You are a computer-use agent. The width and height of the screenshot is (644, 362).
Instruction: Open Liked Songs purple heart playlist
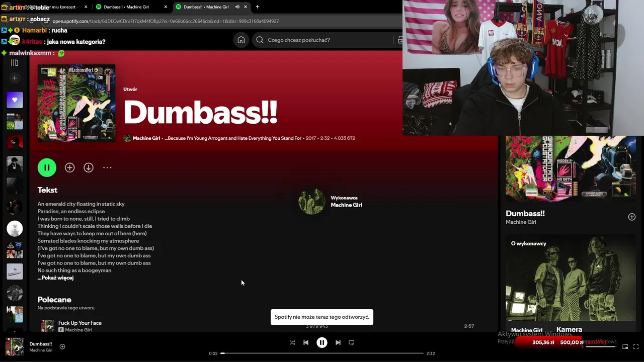click(15, 100)
